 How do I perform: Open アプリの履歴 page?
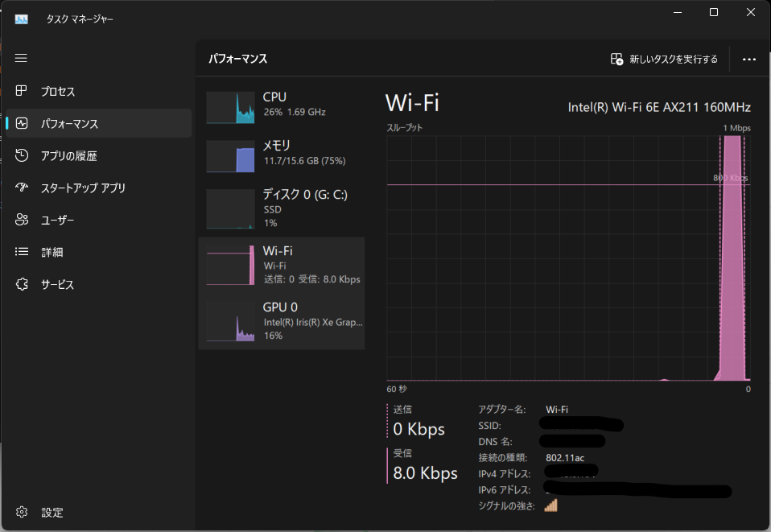(x=99, y=155)
